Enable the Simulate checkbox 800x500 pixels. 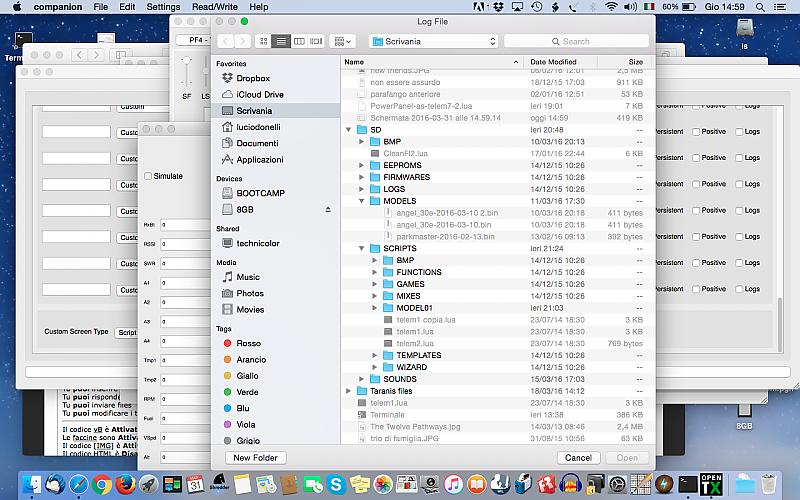click(148, 176)
